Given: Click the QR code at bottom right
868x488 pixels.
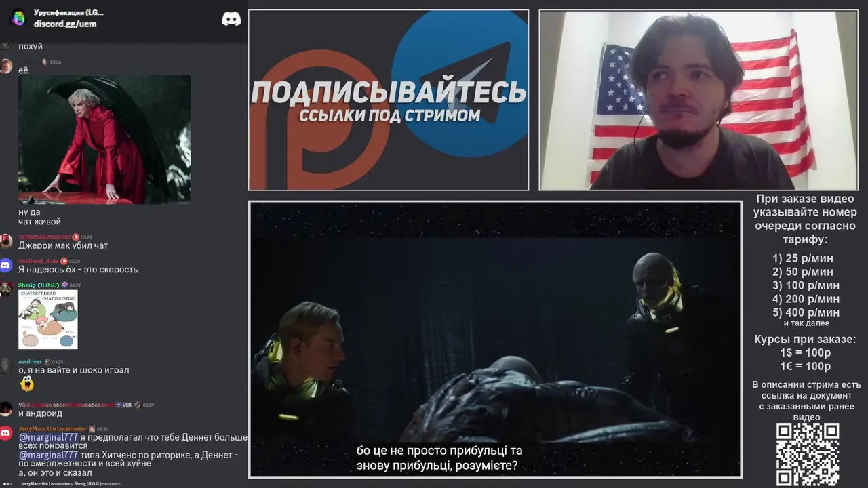Looking at the screenshot, I should pos(808,454).
